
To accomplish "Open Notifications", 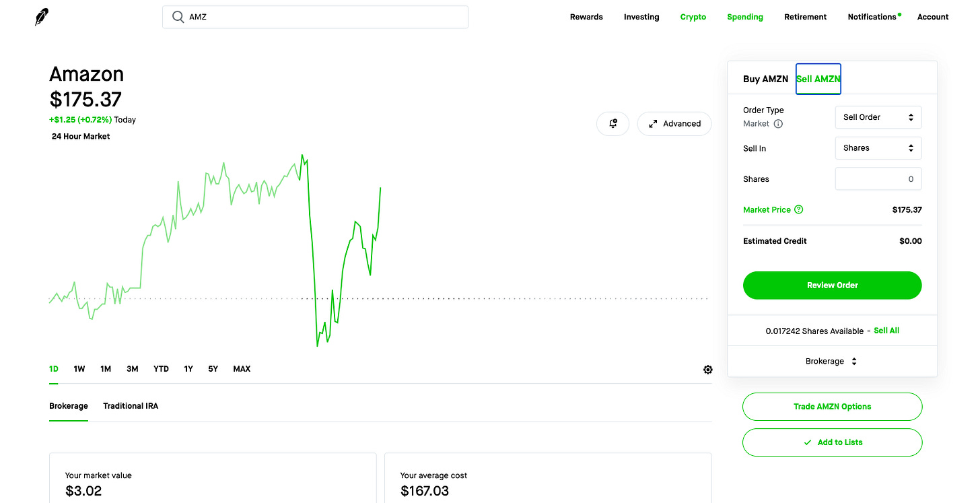I will (873, 17).
